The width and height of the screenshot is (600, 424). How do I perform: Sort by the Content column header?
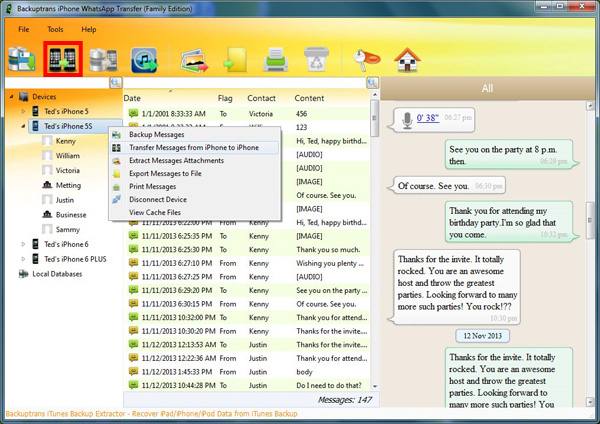click(309, 98)
